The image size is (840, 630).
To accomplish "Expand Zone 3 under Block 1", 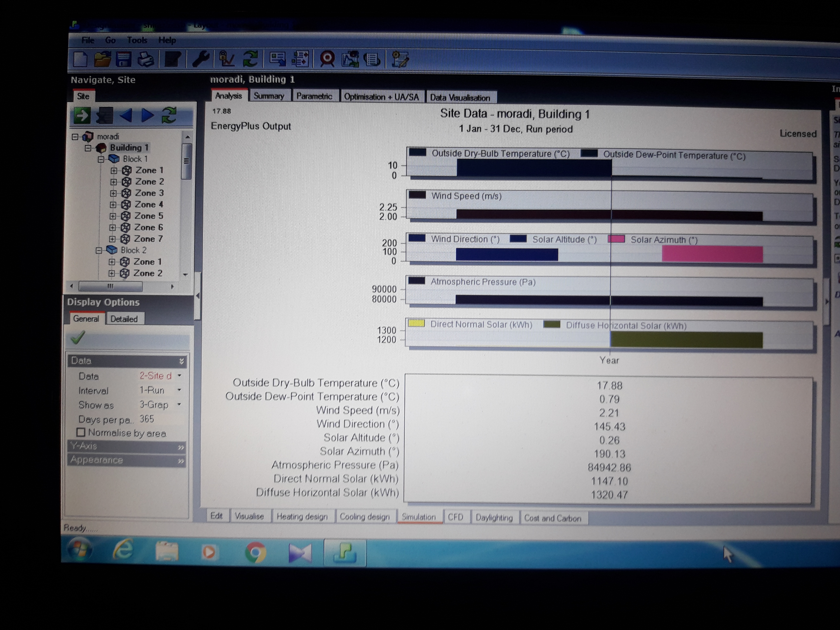I will [113, 193].
